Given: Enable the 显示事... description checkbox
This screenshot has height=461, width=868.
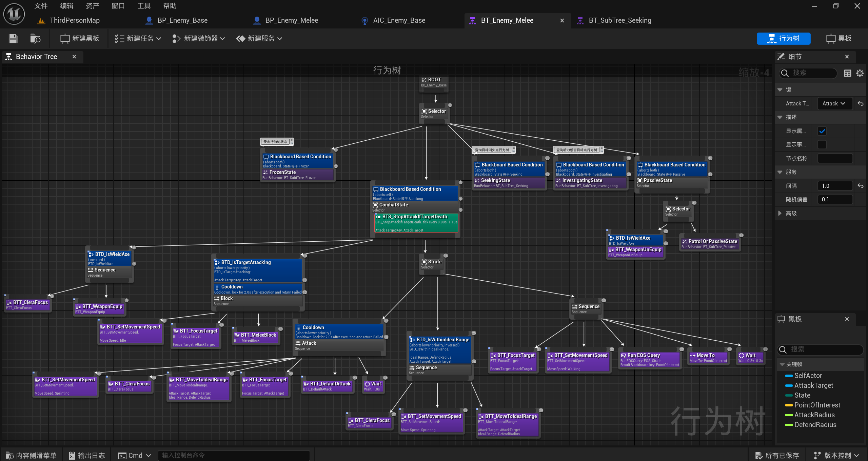Looking at the screenshot, I should [x=822, y=145].
